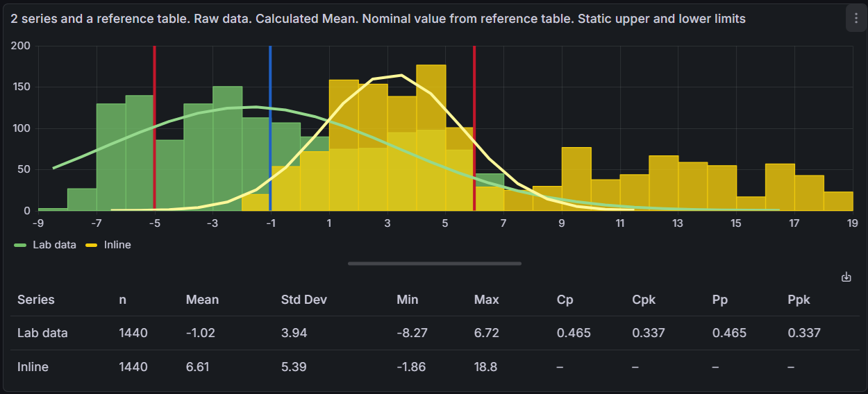Toggle Lab data series visibility in legend
This screenshot has width=868, height=394.
point(54,245)
